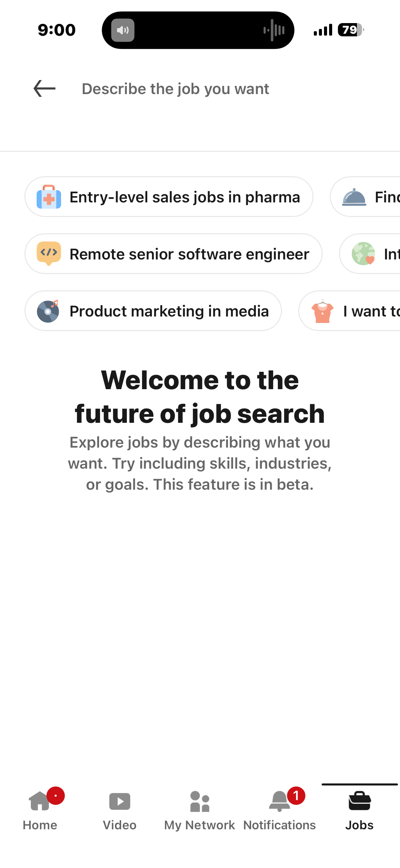The image size is (400, 868).
Task: Choose "Entry-level sales jobs in pharma" suggestion
Action: (x=185, y=197)
